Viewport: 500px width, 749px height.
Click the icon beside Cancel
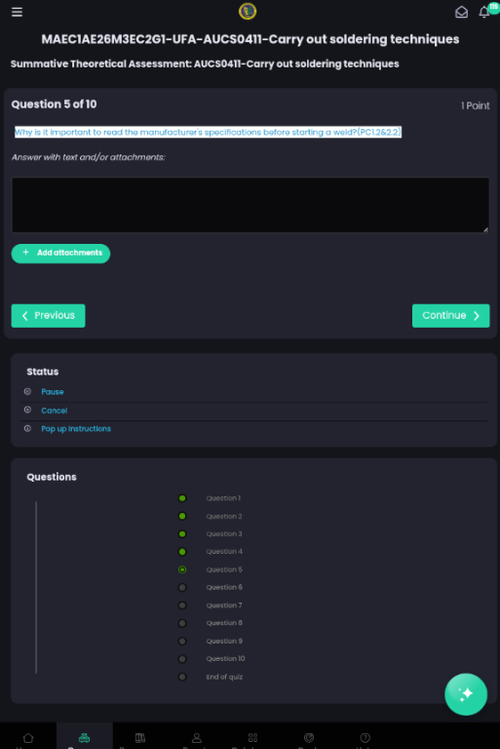pyautogui.click(x=28, y=410)
